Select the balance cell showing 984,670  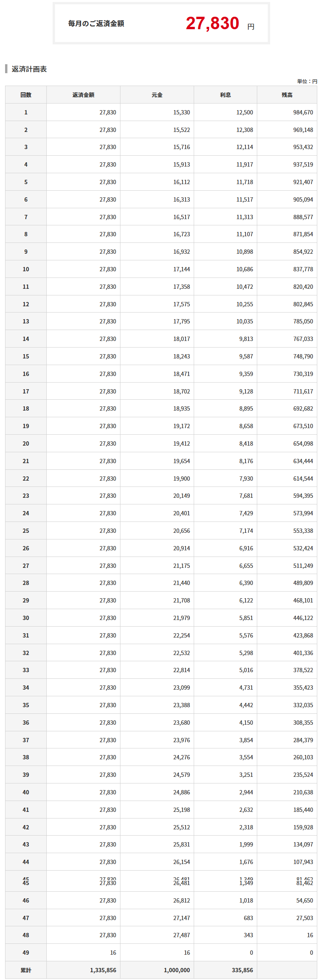303,112
